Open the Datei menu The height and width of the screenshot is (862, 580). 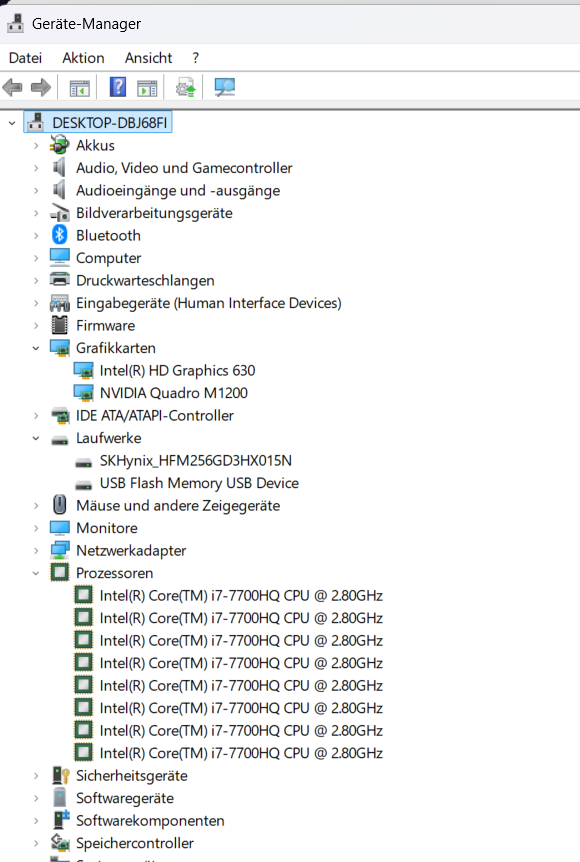point(25,58)
